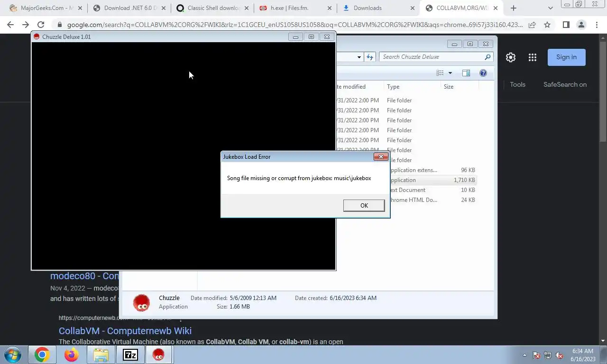
Task: Open the taskbar clock and date
Action: pyautogui.click(x=583, y=355)
